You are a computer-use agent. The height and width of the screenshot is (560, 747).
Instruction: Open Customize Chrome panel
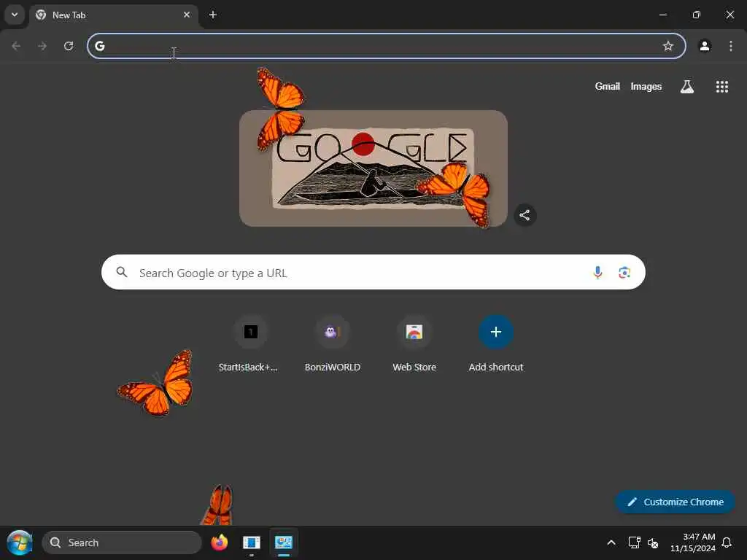click(x=675, y=502)
